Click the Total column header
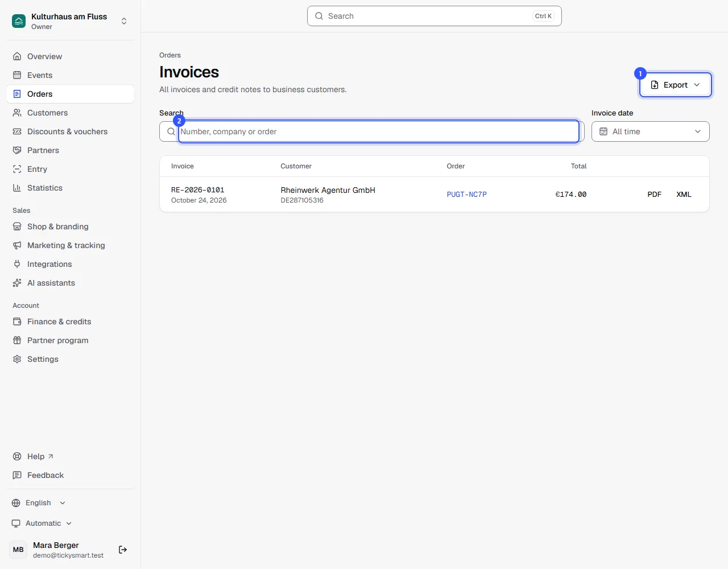Image resolution: width=728 pixels, height=569 pixels. pos(579,166)
